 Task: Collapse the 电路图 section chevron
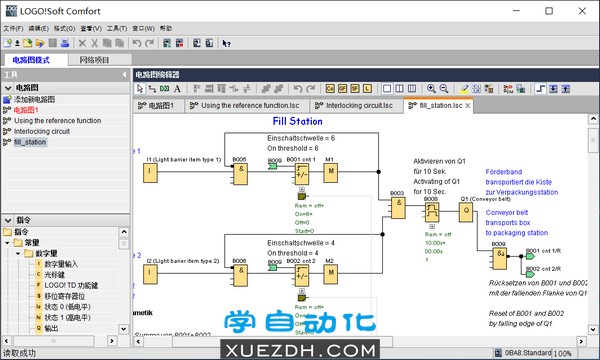point(8,88)
